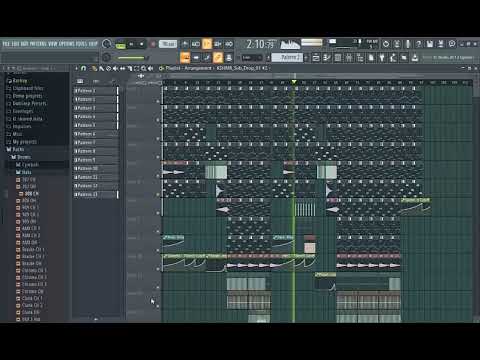Select the playlist Zoom tool

coord(143,68)
